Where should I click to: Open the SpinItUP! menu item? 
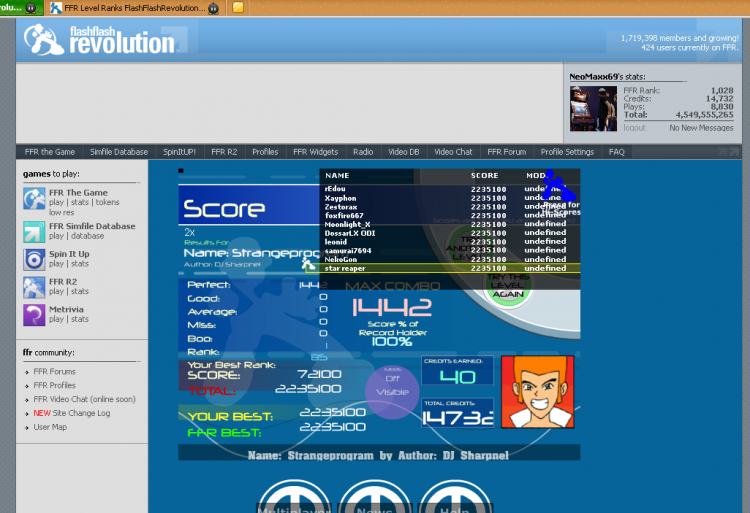pyautogui.click(x=179, y=152)
